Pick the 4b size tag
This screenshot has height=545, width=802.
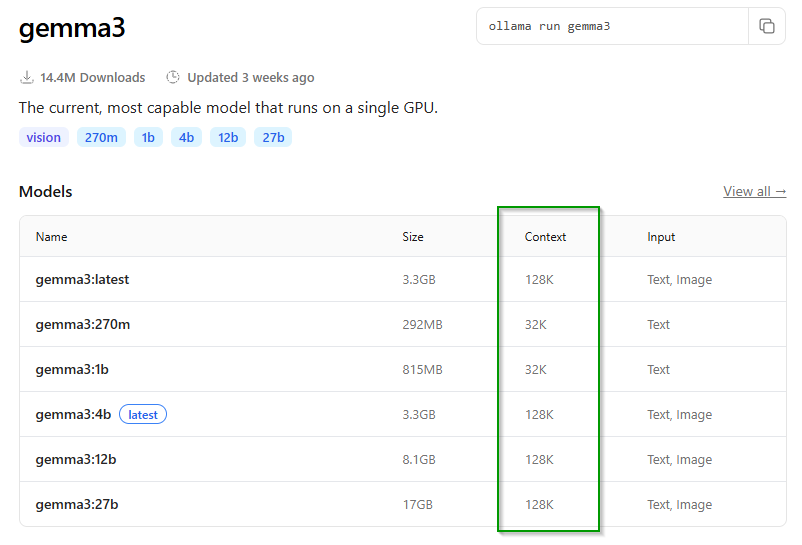tap(186, 137)
